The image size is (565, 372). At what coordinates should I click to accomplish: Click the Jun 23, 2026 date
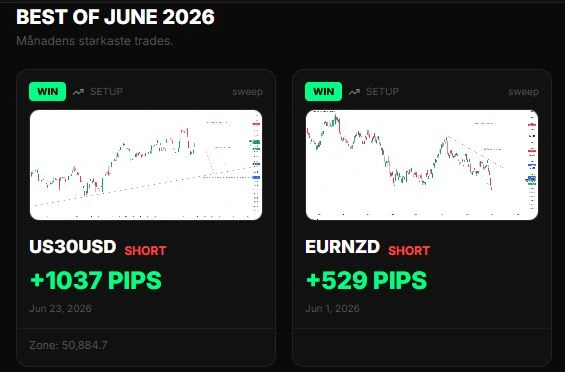60,309
